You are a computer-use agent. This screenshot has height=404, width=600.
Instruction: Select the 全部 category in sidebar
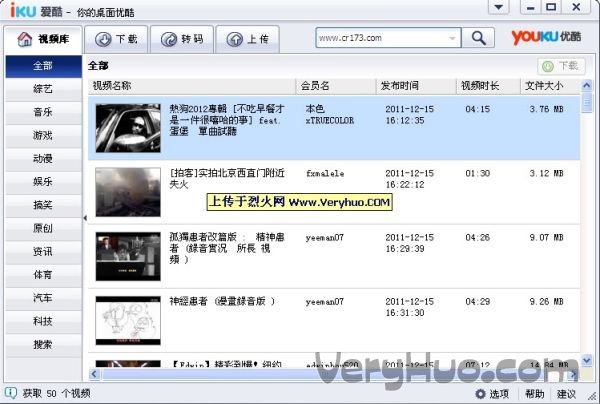(x=43, y=66)
